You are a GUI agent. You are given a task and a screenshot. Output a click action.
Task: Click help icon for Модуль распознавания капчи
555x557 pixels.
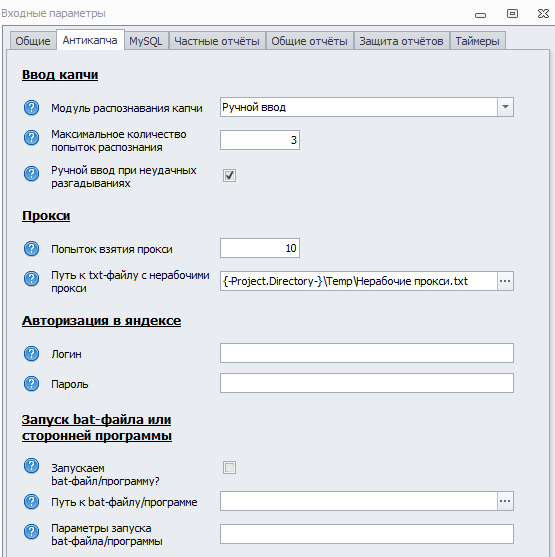(x=31, y=107)
